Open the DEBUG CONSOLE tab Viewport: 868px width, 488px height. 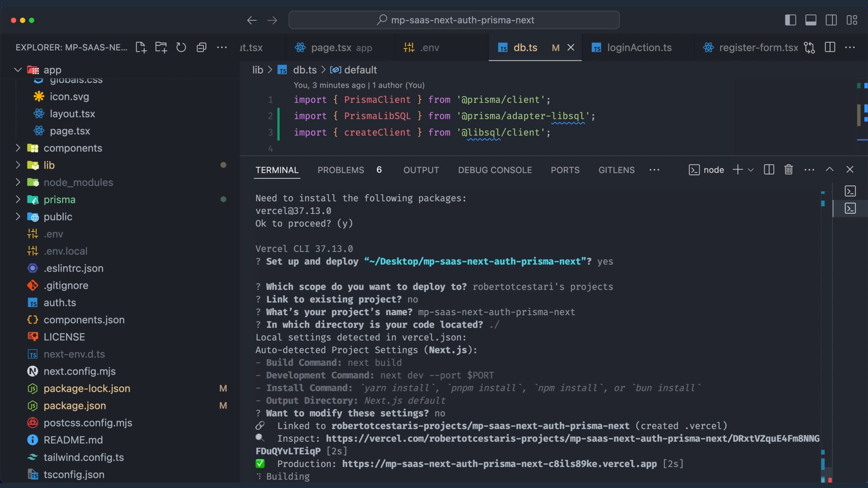click(x=495, y=170)
